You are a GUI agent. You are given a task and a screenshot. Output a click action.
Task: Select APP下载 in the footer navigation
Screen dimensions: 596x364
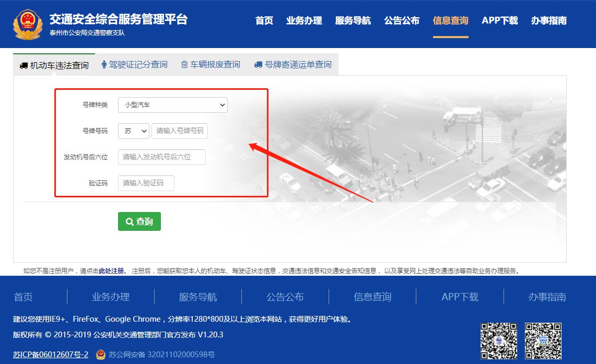click(x=460, y=297)
